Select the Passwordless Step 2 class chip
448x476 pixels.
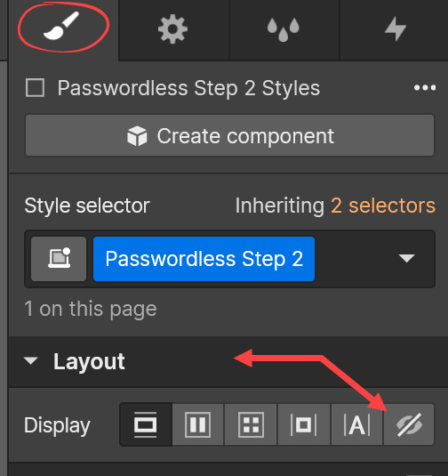point(204,259)
